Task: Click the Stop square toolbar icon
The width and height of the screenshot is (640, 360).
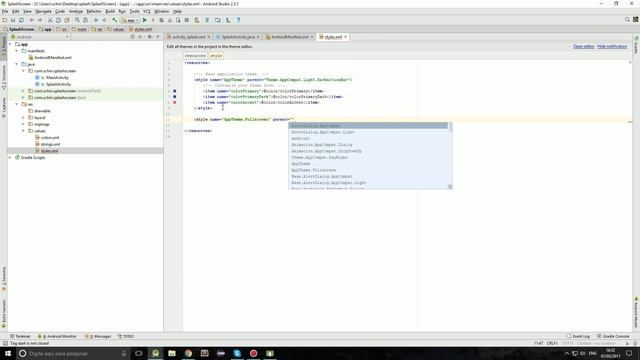Action: click(x=187, y=20)
